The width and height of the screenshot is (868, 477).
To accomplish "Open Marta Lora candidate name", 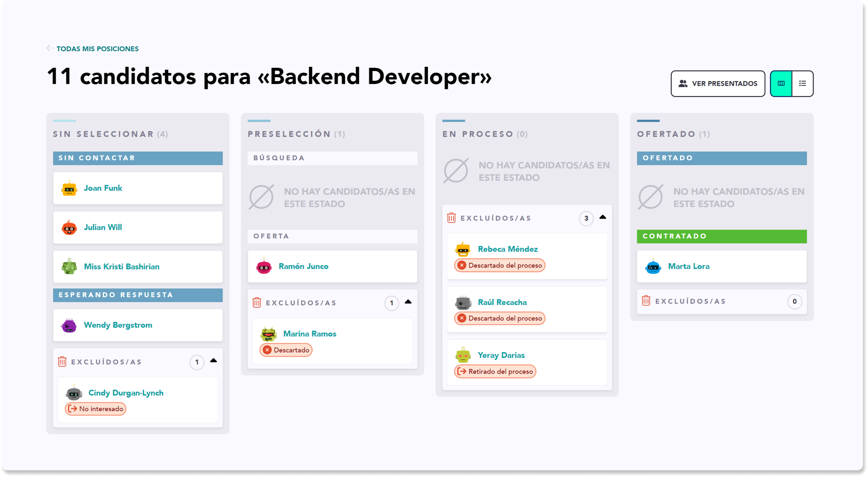I will click(x=689, y=266).
